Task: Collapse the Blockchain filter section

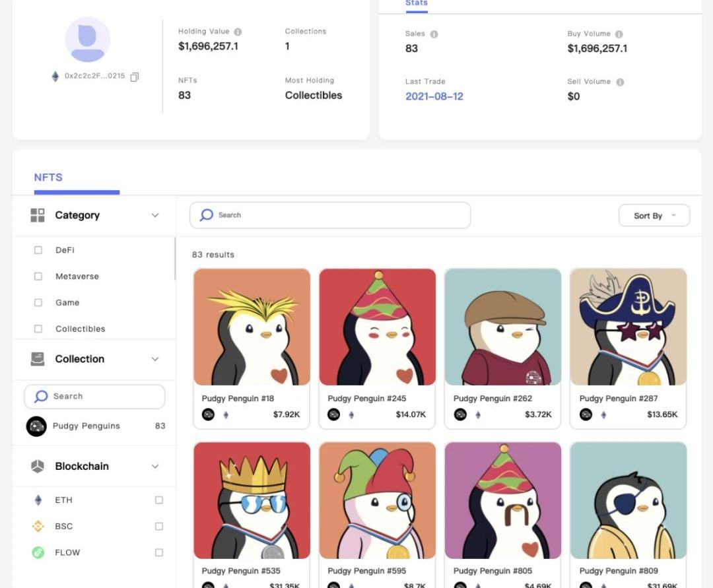Action: (155, 467)
